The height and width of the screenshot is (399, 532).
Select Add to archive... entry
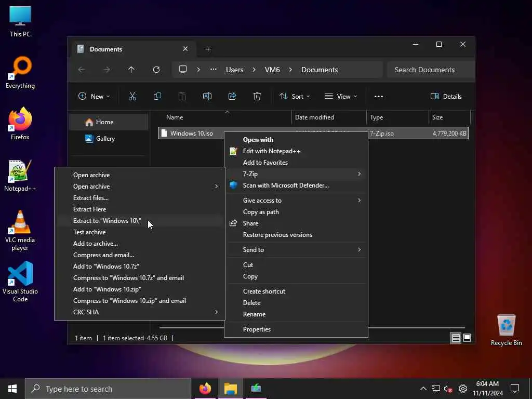tap(139, 244)
